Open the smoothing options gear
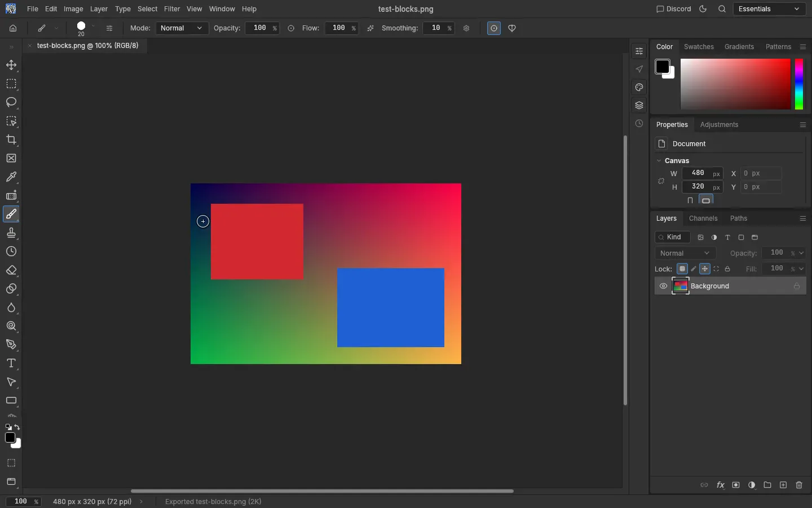Screen dimensions: 812x508 [x=466, y=28]
